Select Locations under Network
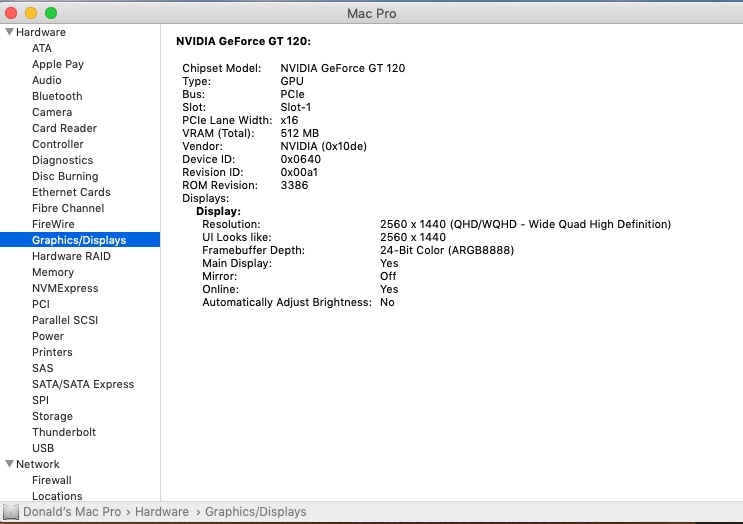Image resolution: width=743 pixels, height=524 pixels. point(57,496)
